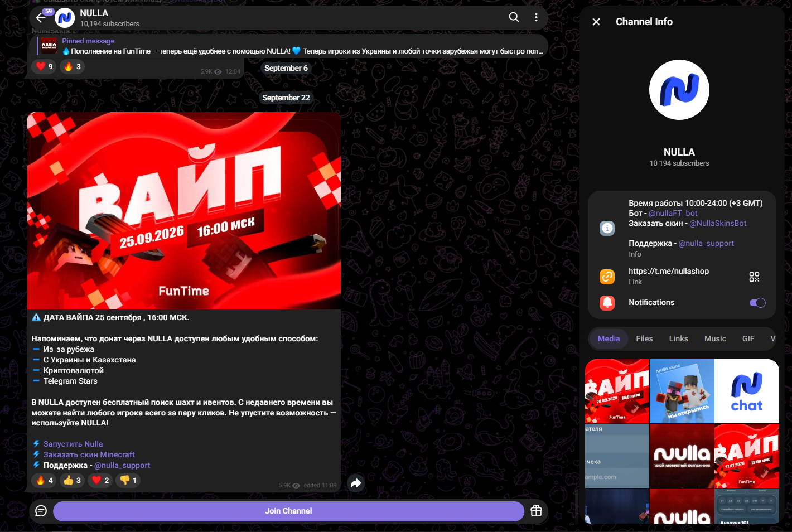The image size is (792, 532).
Task: Open the large NULLA profile picture
Action: point(679,90)
